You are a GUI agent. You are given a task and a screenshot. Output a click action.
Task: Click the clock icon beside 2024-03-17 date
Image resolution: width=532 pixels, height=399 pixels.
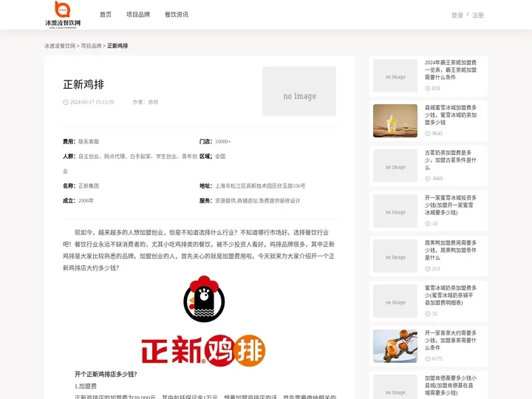pyautogui.click(x=66, y=102)
